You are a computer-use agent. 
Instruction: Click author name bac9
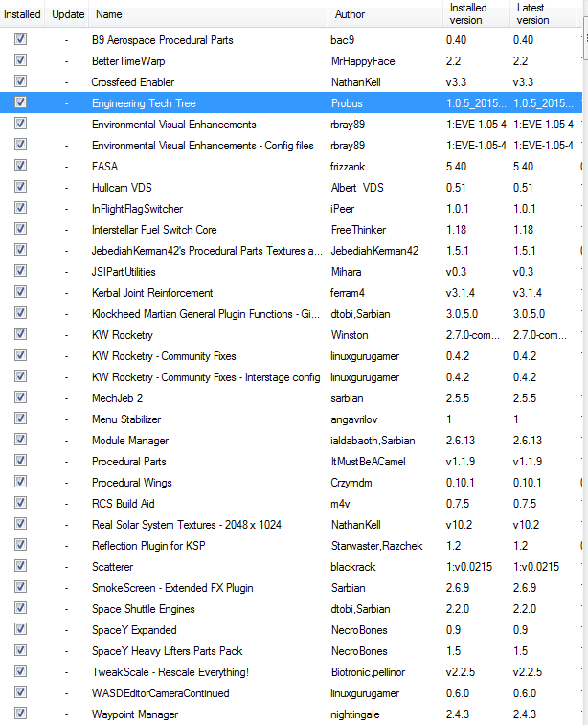tap(343, 40)
